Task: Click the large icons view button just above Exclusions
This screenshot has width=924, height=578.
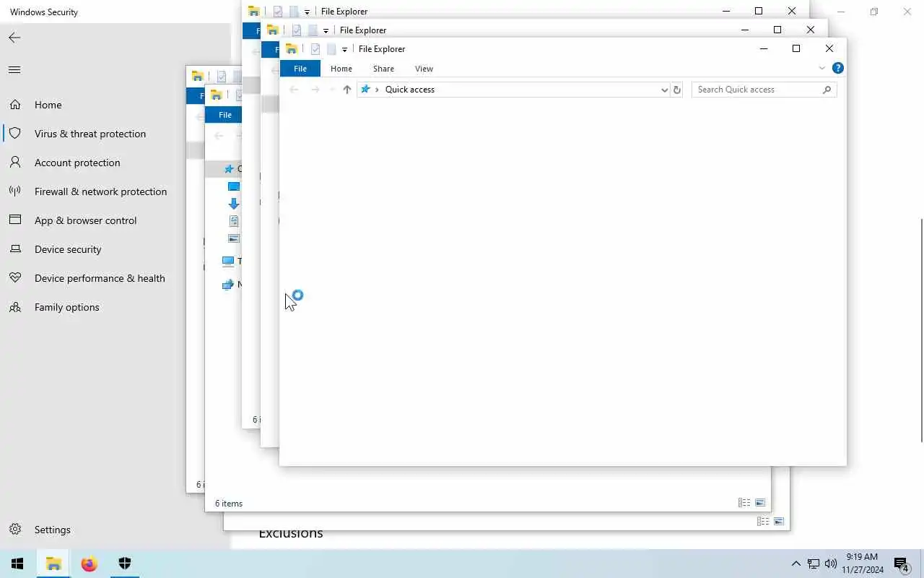Action: (779, 521)
